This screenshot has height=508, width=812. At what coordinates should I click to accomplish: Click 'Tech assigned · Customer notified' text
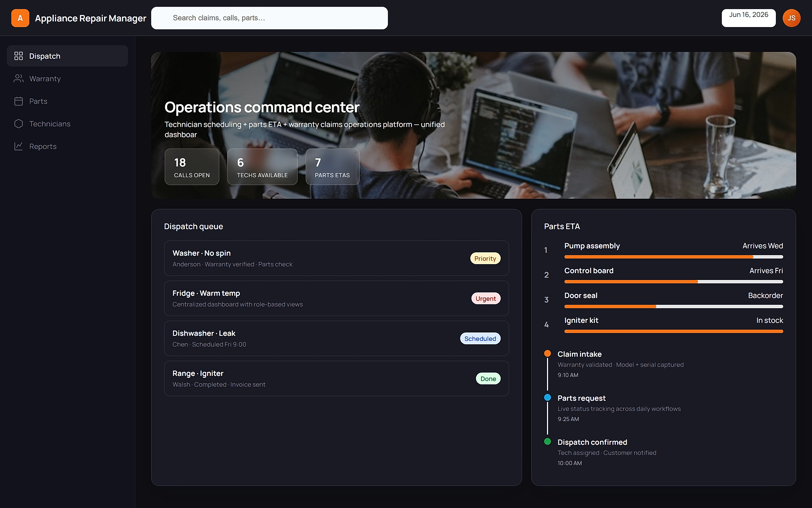pos(607,453)
